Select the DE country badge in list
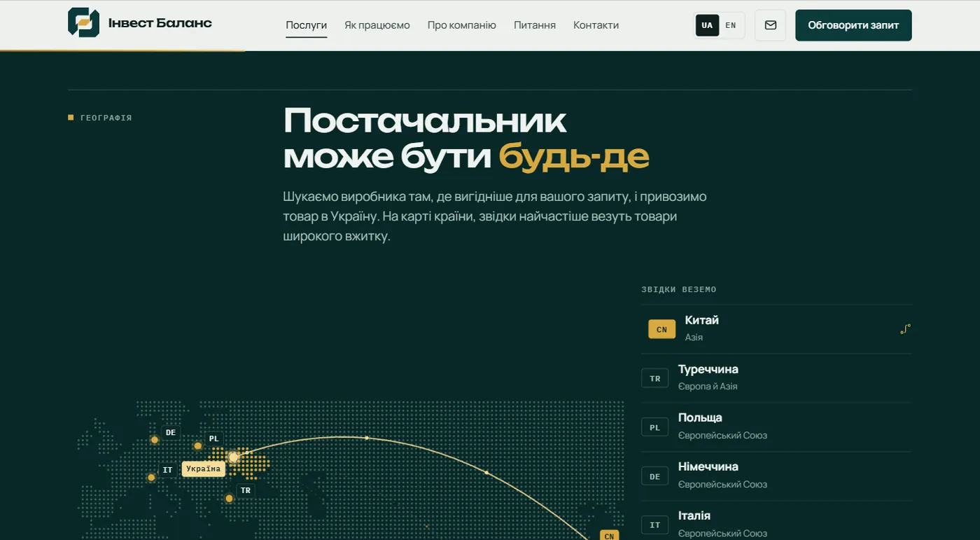The height and width of the screenshot is (540, 980). [x=654, y=476]
